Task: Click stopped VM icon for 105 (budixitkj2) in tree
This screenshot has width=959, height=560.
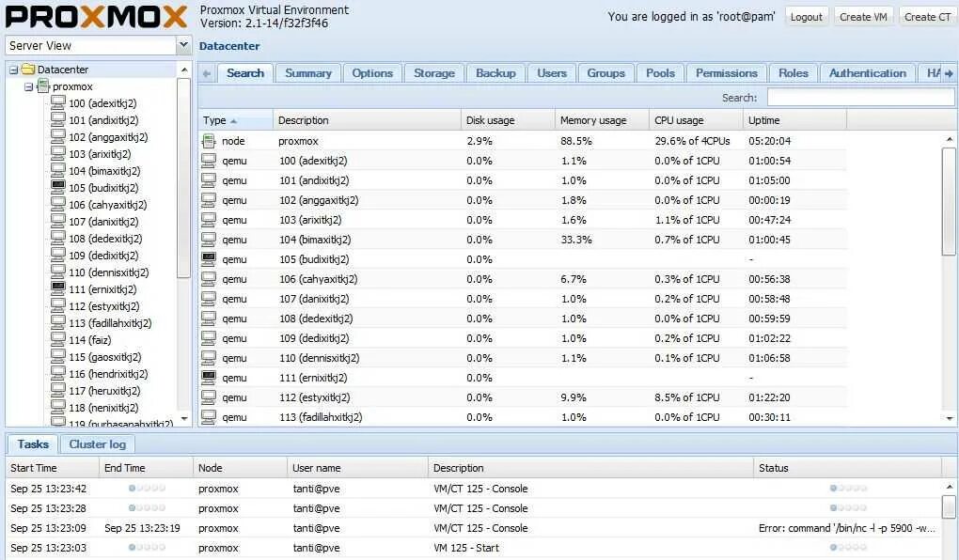Action: tap(58, 187)
